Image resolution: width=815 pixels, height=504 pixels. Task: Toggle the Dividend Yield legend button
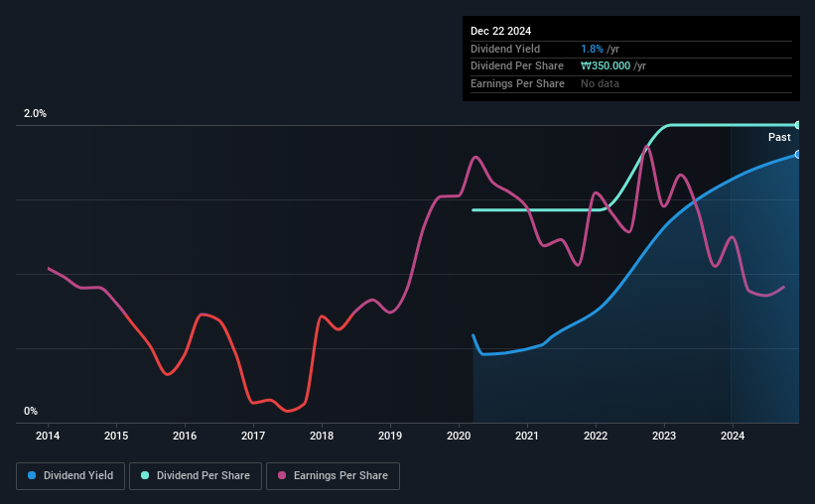[70, 476]
